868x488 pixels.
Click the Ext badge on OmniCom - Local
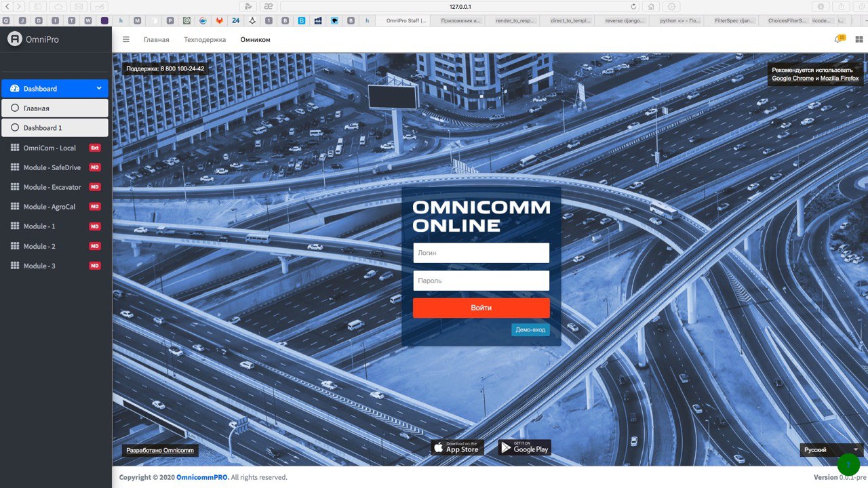95,148
